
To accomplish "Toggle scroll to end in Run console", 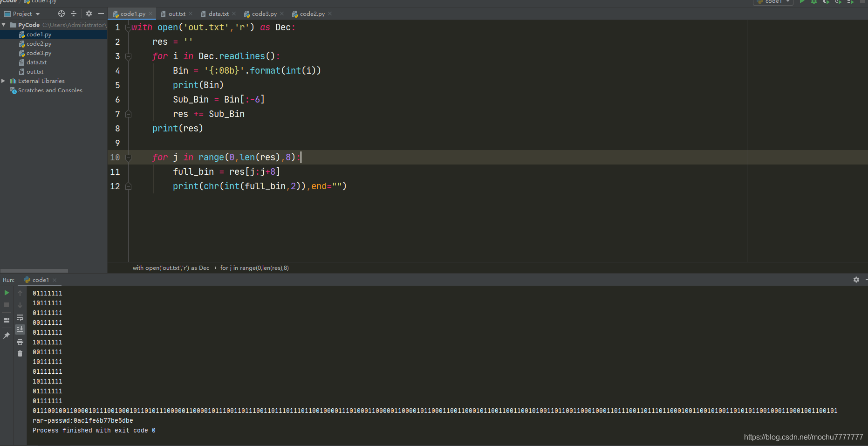I will pyautogui.click(x=20, y=329).
